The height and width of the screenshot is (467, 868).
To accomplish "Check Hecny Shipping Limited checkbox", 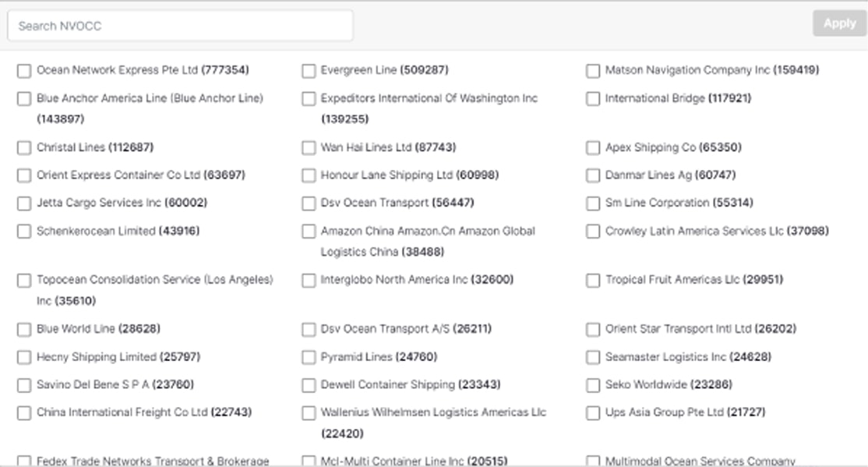I will (x=24, y=357).
